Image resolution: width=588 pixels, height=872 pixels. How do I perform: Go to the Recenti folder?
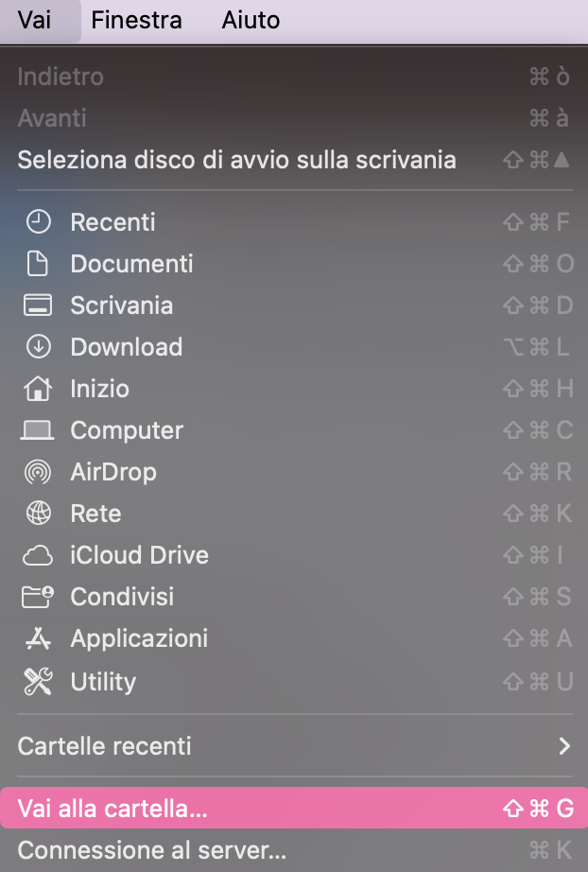click(112, 221)
